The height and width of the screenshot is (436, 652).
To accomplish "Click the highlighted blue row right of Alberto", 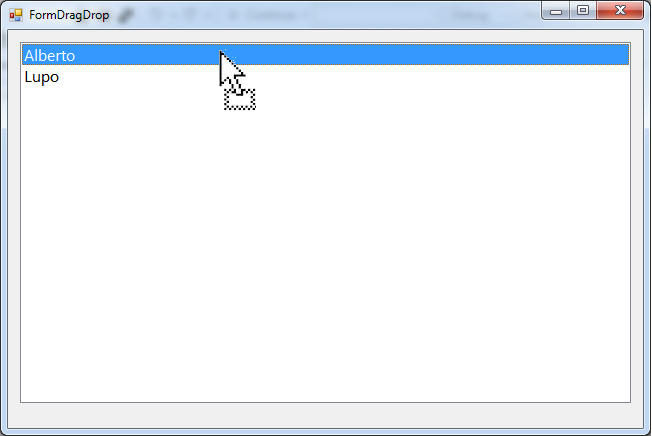I will pyautogui.click(x=352, y=55).
